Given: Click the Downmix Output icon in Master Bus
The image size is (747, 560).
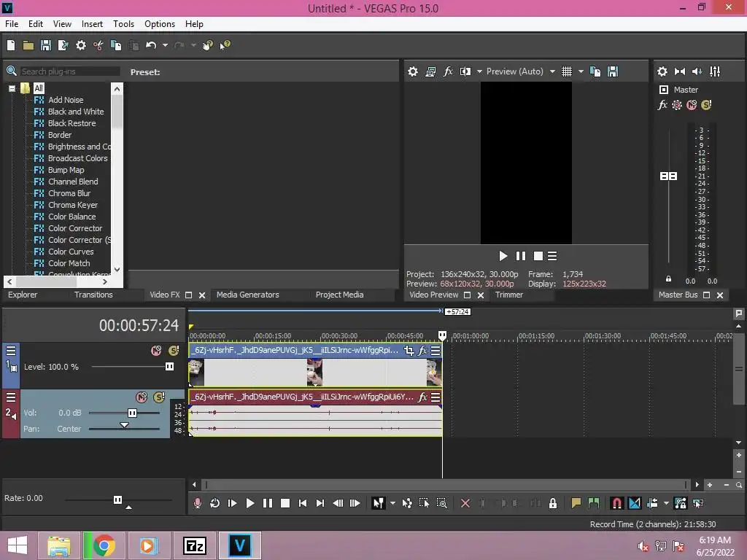Looking at the screenshot, I should click(x=680, y=71).
